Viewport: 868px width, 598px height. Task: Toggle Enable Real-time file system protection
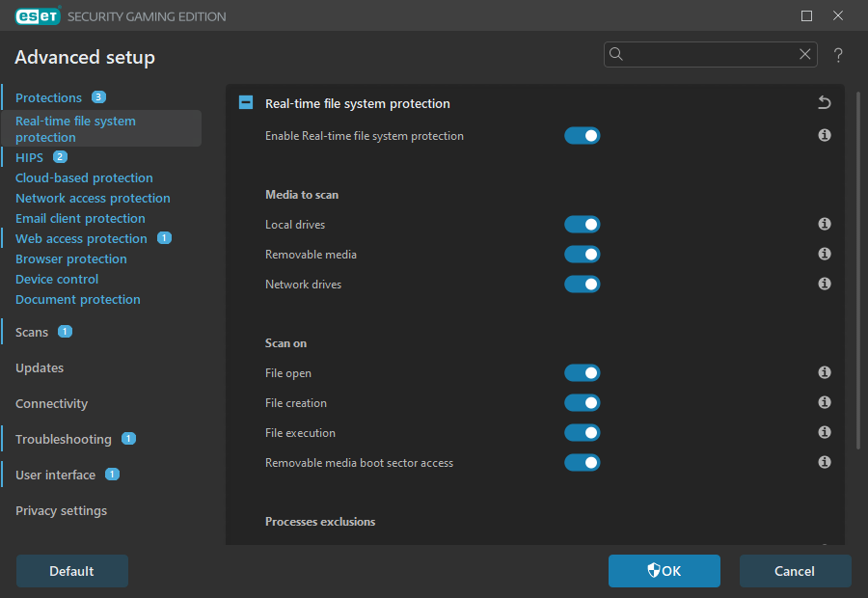point(583,136)
